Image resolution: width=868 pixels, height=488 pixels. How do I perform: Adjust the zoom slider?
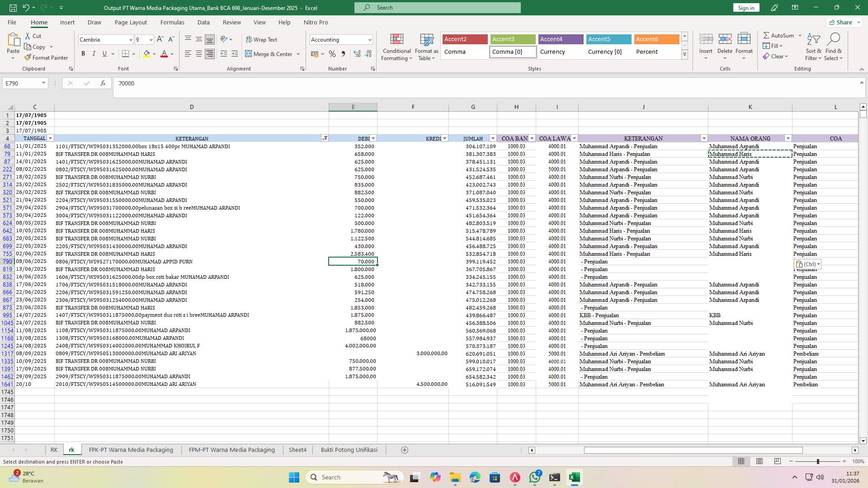tap(817, 461)
